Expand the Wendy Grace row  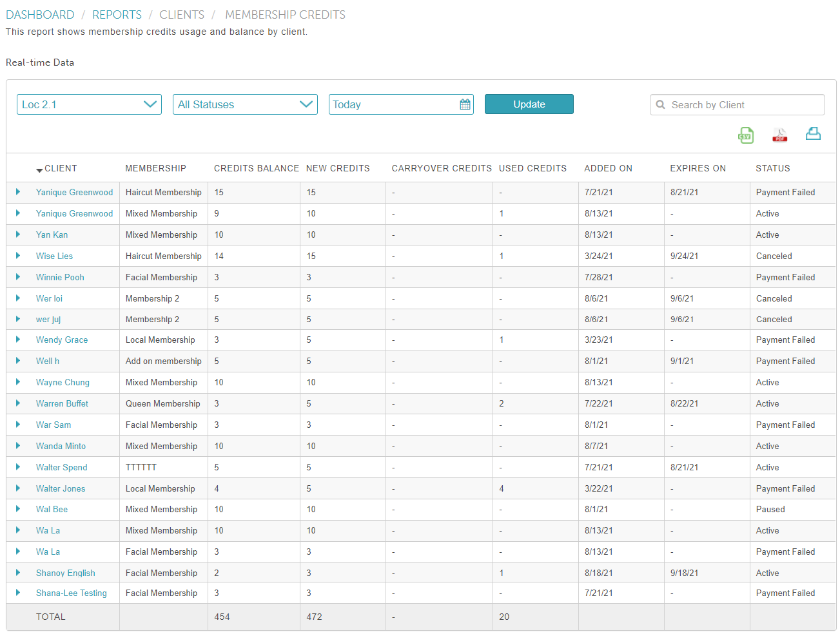(18, 340)
